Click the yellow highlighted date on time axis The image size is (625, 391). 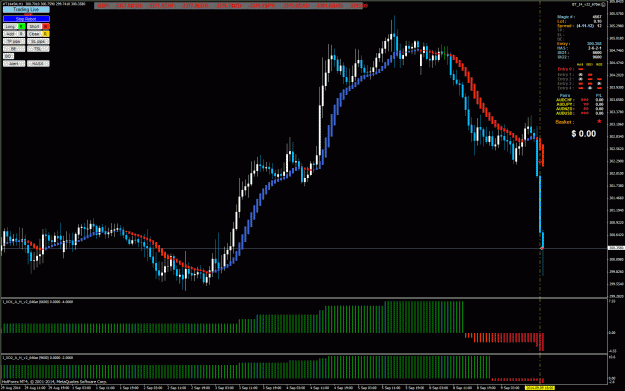pos(540,387)
